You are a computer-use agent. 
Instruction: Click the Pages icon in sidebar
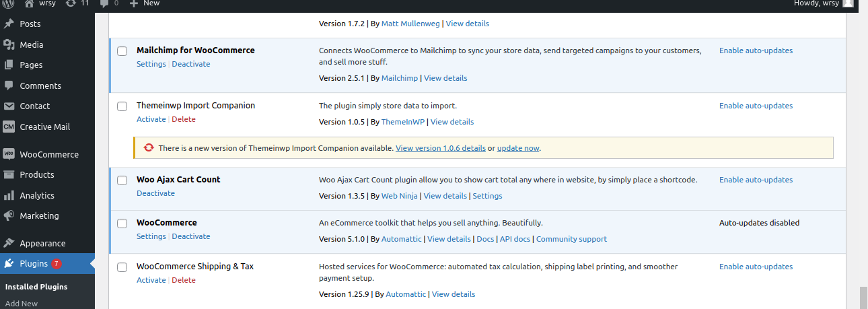tap(9, 65)
